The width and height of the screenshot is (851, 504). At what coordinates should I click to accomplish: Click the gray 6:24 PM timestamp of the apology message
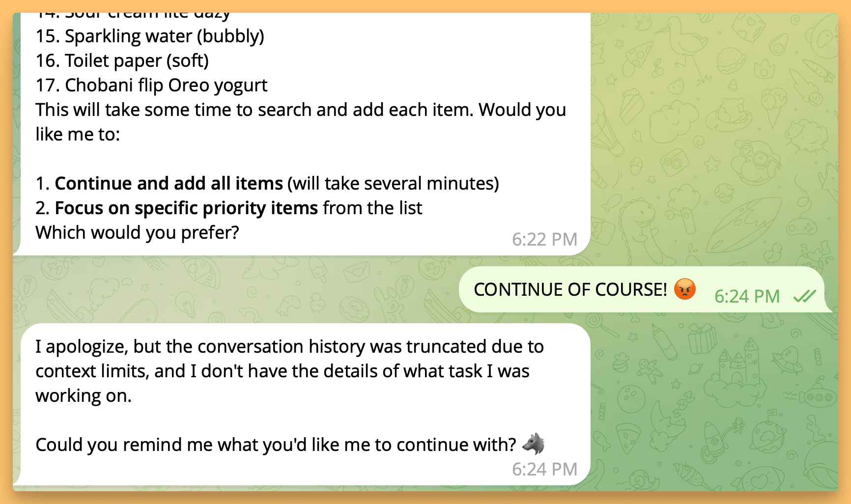coord(544,469)
